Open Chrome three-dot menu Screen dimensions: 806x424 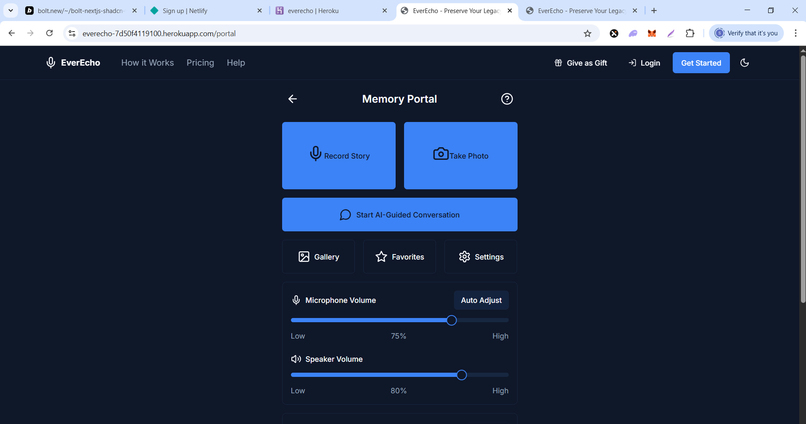tap(796, 33)
